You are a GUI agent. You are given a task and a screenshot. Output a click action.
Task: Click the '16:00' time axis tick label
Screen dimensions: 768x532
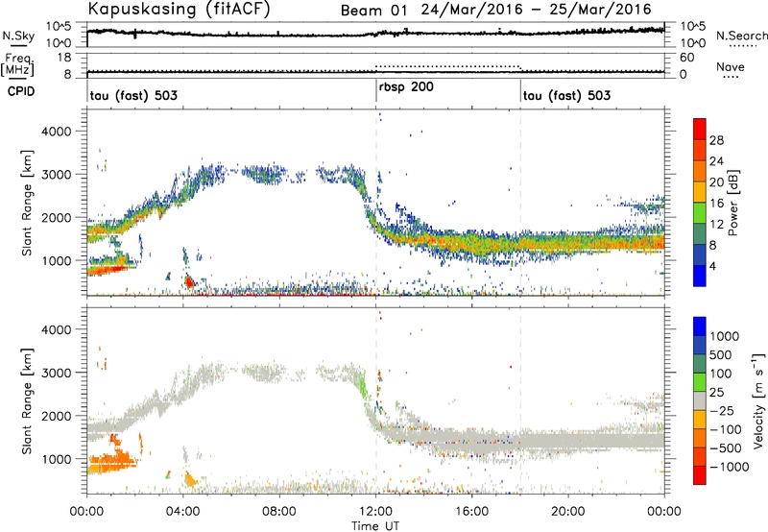(x=471, y=512)
